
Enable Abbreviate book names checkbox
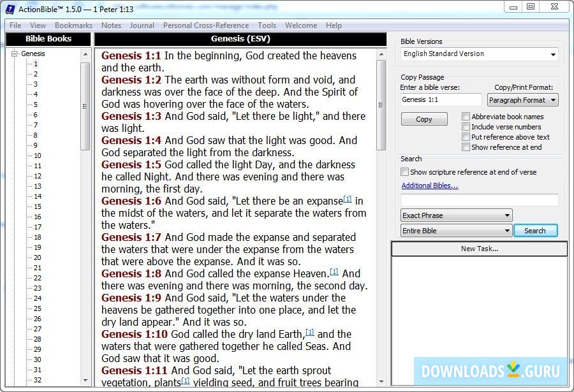pyautogui.click(x=466, y=117)
